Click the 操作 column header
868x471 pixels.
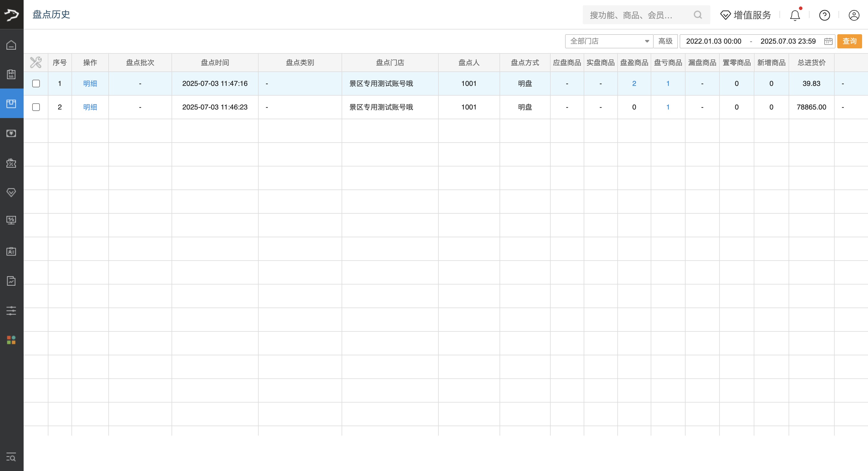[x=90, y=63]
